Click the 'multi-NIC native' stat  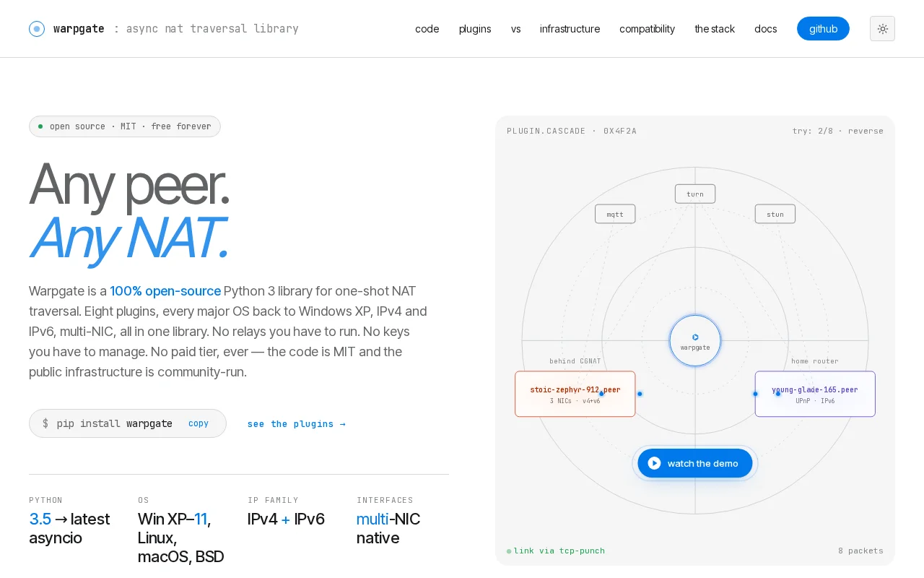point(388,528)
